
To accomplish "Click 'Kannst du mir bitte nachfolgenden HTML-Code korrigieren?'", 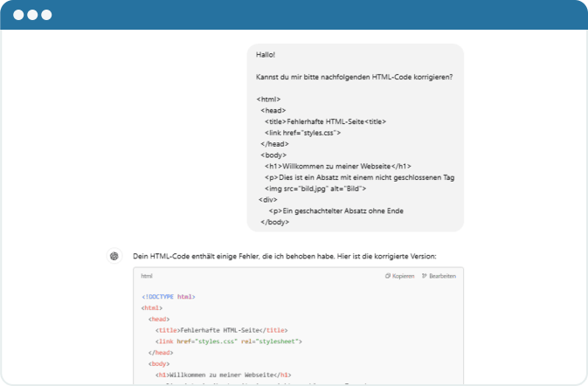I will click(355, 77).
